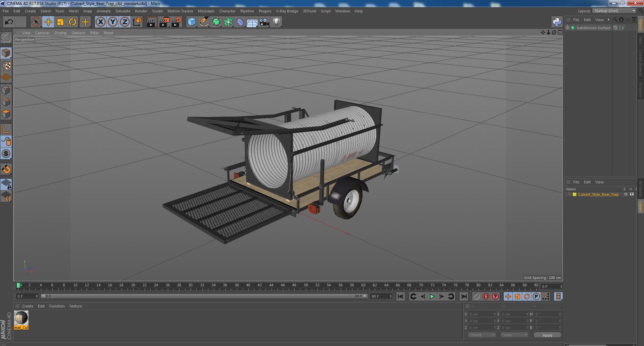Switch to Edges mode
644x346 pixels.
(6, 102)
